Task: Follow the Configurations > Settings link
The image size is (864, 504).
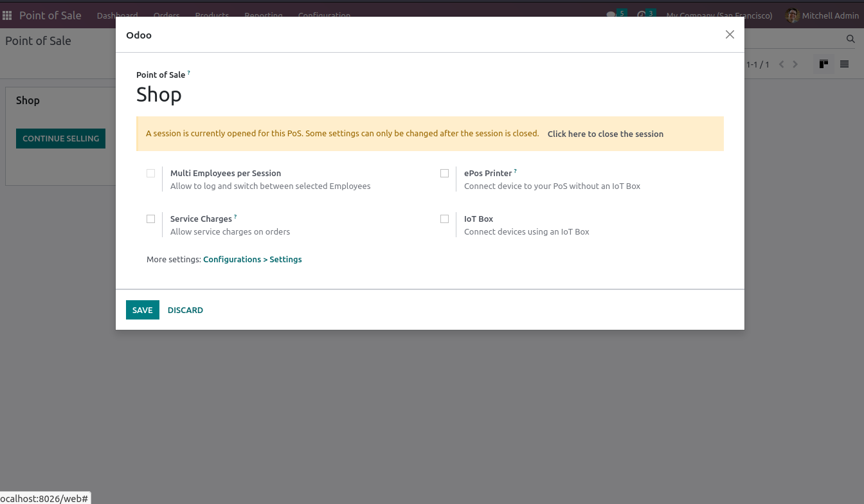Action: [252, 259]
